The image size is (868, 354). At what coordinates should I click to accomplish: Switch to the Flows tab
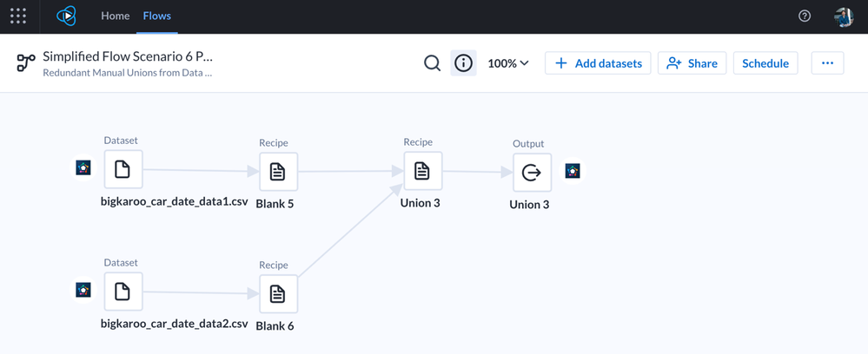point(157,16)
